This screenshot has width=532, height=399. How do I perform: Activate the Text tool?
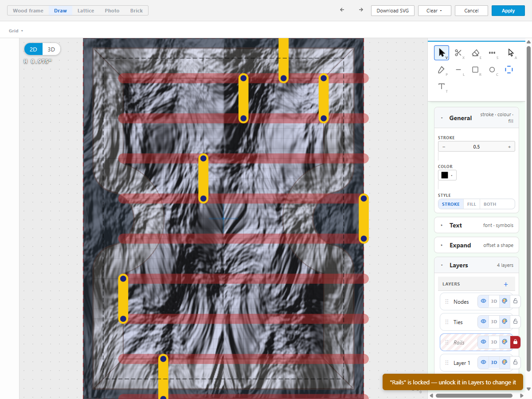click(x=442, y=87)
